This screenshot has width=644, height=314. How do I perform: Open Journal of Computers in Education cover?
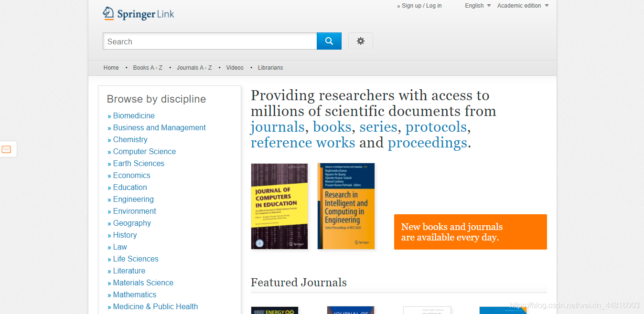tap(279, 206)
